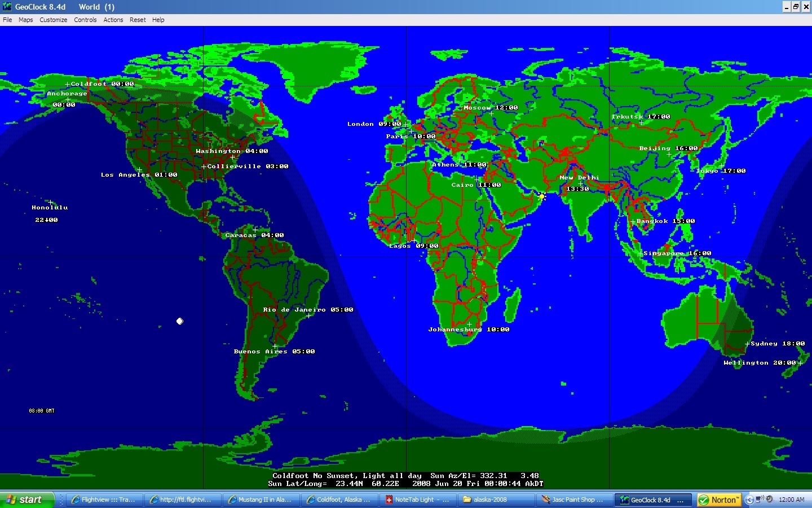This screenshot has height=508, width=812.
Task: Open the Customize menu
Action: 54,20
